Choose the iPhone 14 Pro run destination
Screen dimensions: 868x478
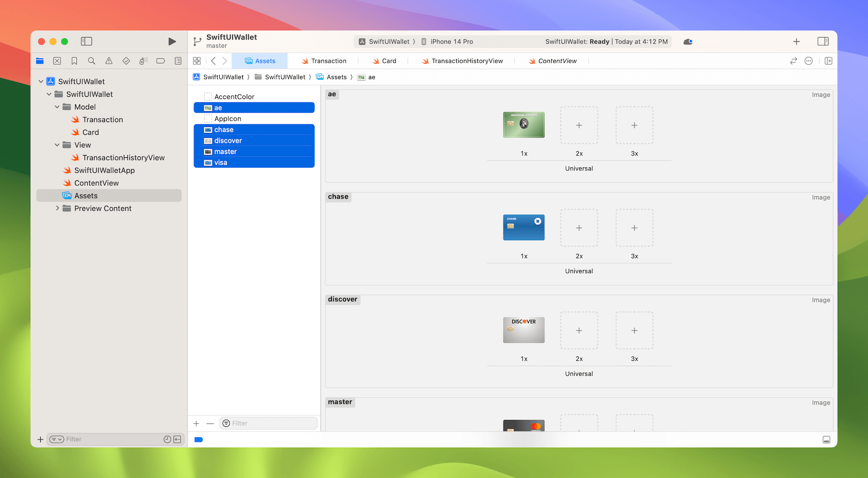click(447, 42)
